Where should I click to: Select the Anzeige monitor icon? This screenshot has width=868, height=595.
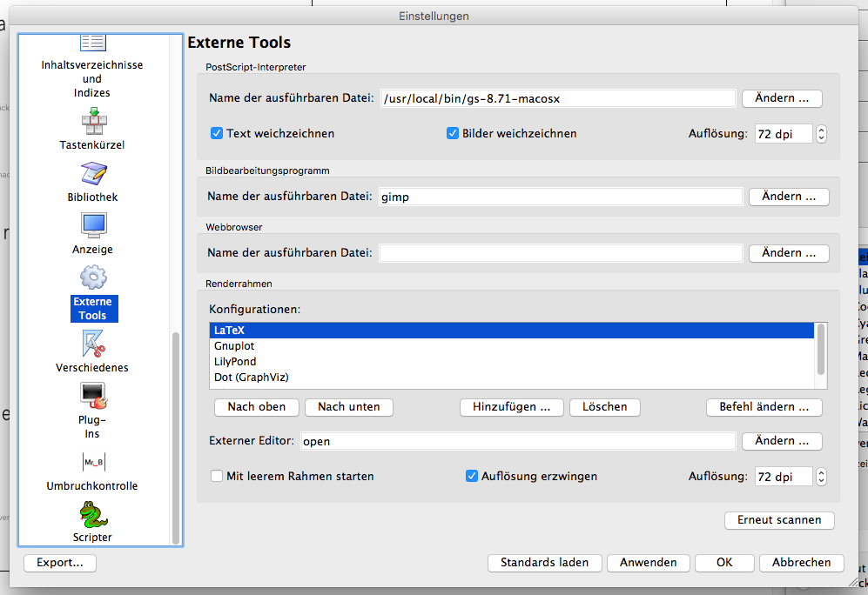92,224
